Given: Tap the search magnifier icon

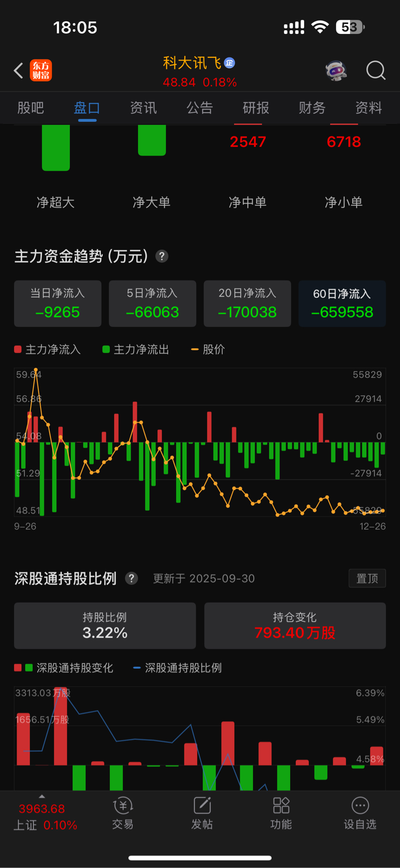Looking at the screenshot, I should 376,70.
